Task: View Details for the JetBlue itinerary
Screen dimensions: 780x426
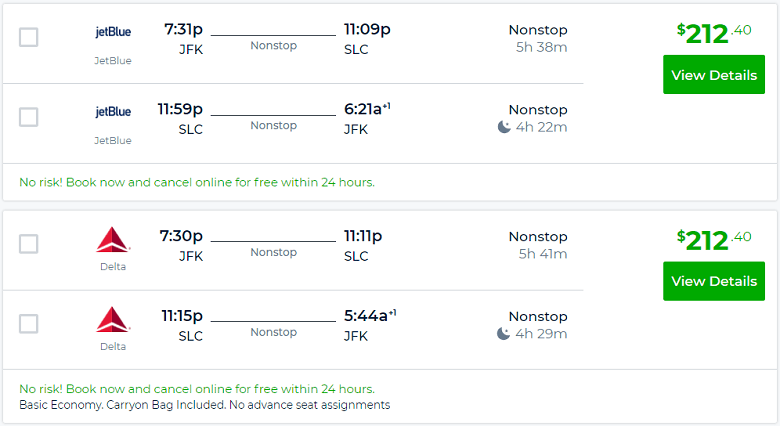Action: point(714,75)
